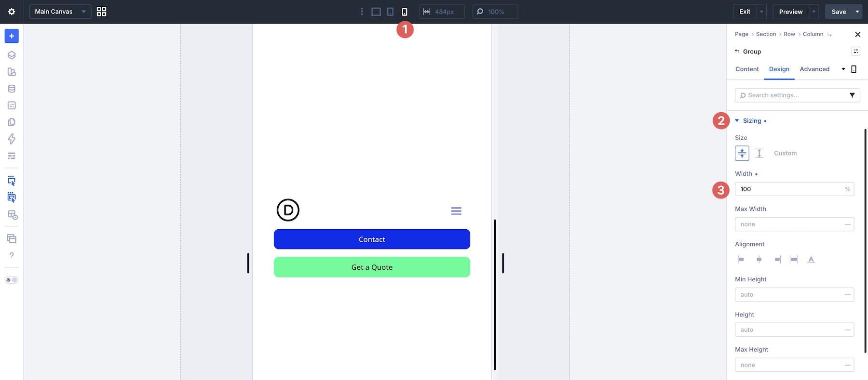Click the Preview button

coord(791,12)
